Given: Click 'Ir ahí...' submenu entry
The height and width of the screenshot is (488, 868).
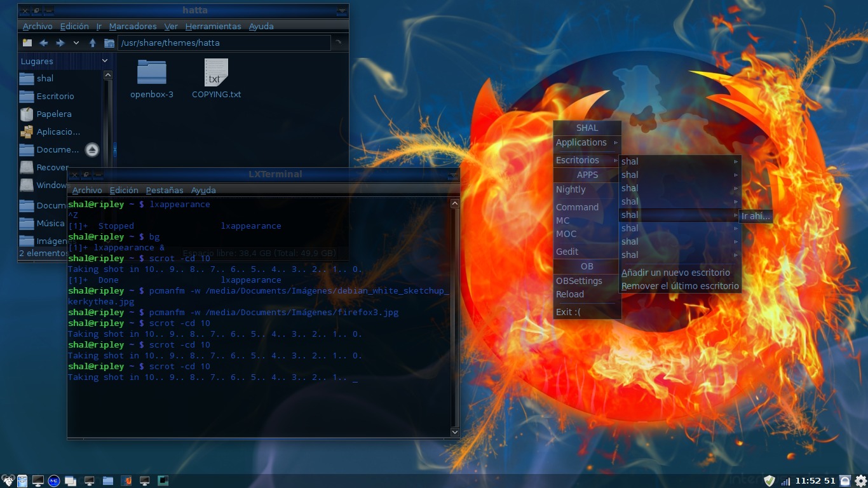Looking at the screenshot, I should click(756, 216).
